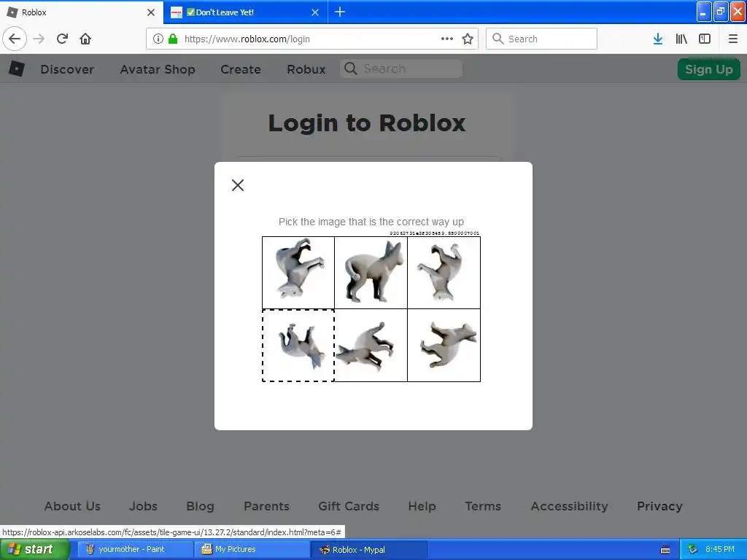The height and width of the screenshot is (560, 747).
Task: Close the Roblox tab
Action: coord(151,12)
